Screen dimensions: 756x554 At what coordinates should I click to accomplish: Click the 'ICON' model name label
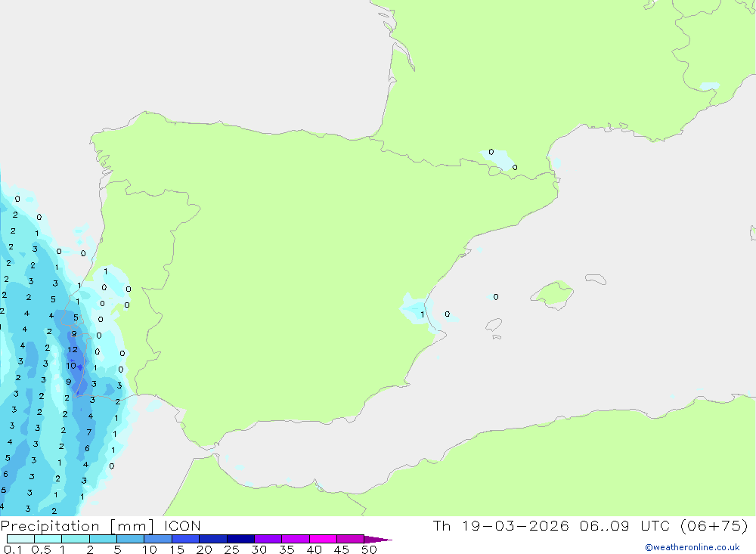[x=182, y=525]
